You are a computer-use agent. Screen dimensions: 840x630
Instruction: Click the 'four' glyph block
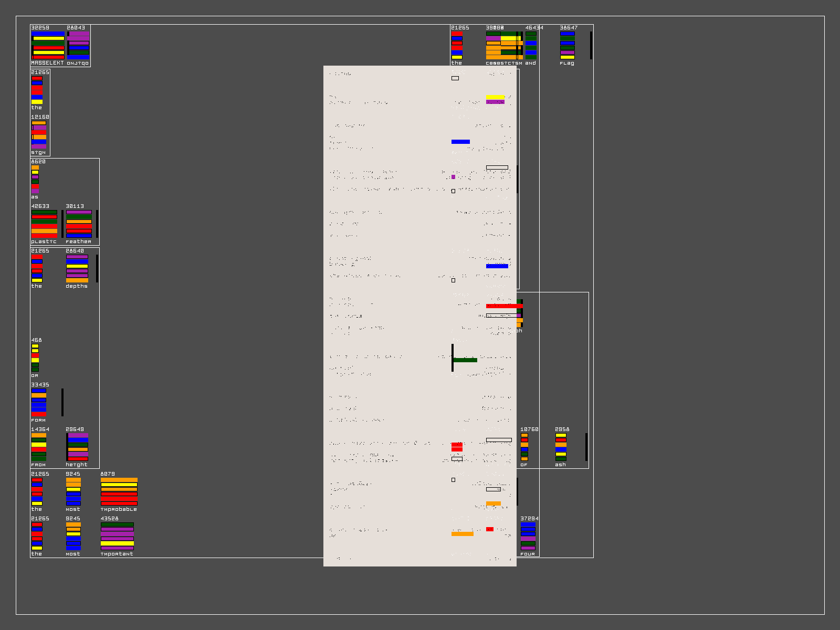pos(528,537)
